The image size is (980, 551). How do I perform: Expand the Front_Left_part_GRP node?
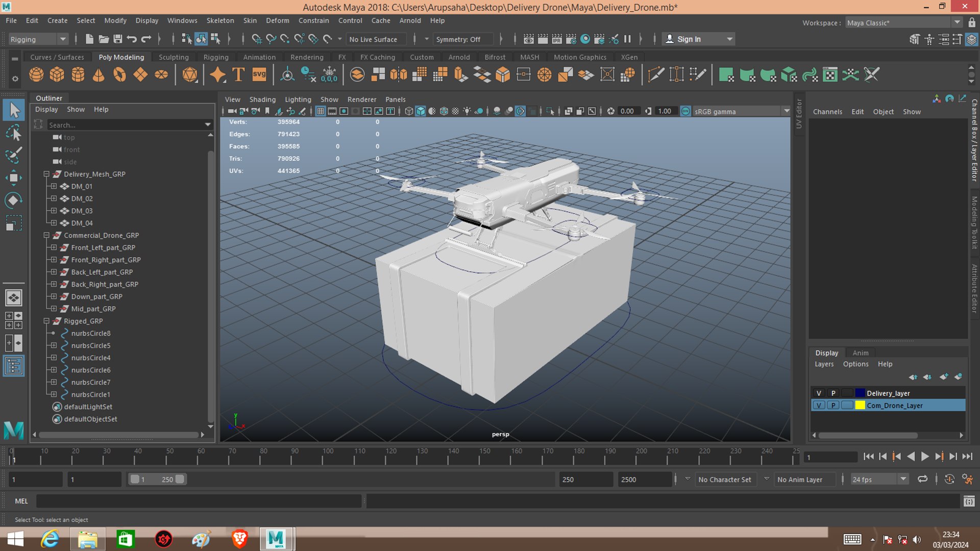pyautogui.click(x=54, y=247)
